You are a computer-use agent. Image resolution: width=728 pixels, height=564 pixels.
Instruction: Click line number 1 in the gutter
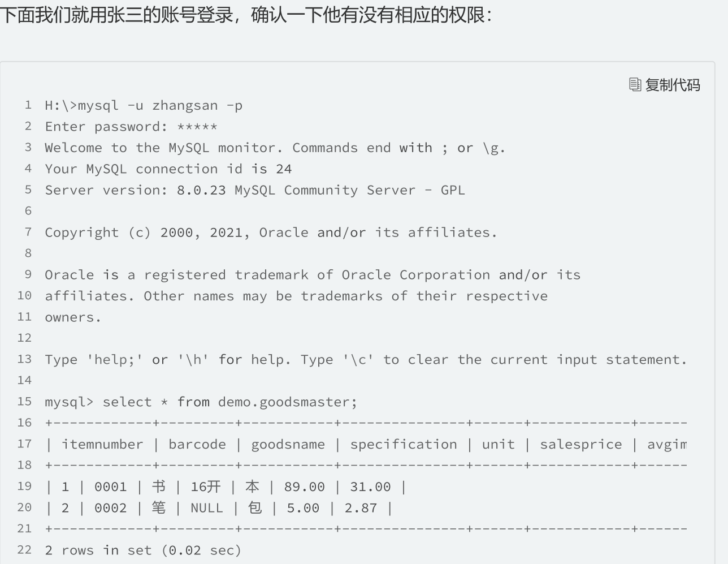point(28,105)
